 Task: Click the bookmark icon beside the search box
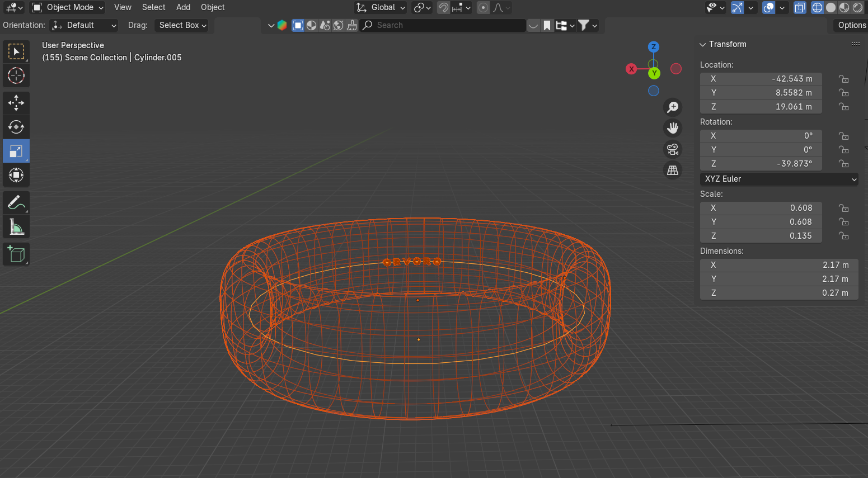(x=547, y=25)
